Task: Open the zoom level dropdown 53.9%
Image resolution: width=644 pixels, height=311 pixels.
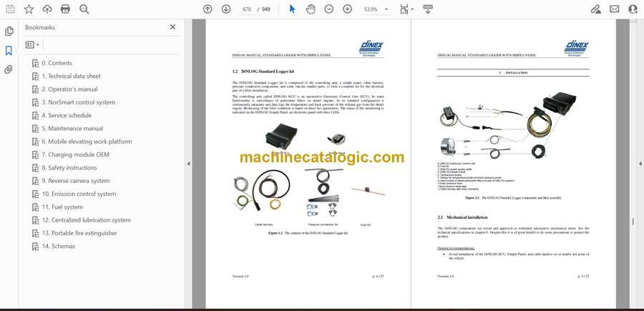Action: [374, 9]
